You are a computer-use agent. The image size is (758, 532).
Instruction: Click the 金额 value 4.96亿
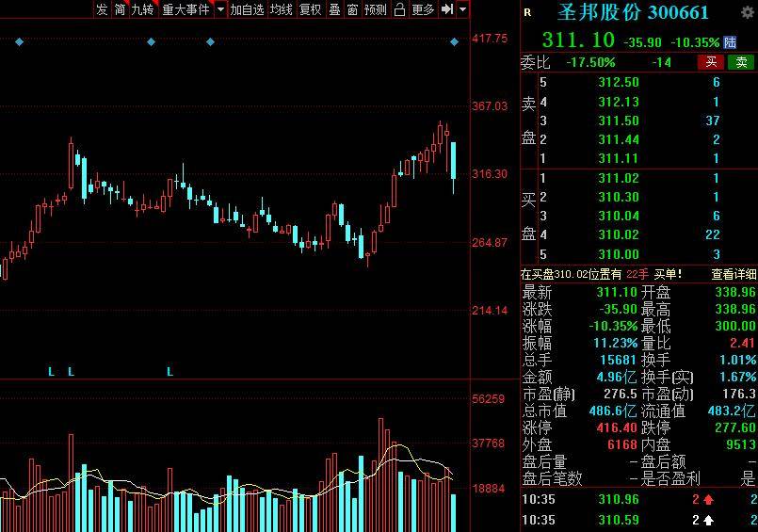(617, 377)
